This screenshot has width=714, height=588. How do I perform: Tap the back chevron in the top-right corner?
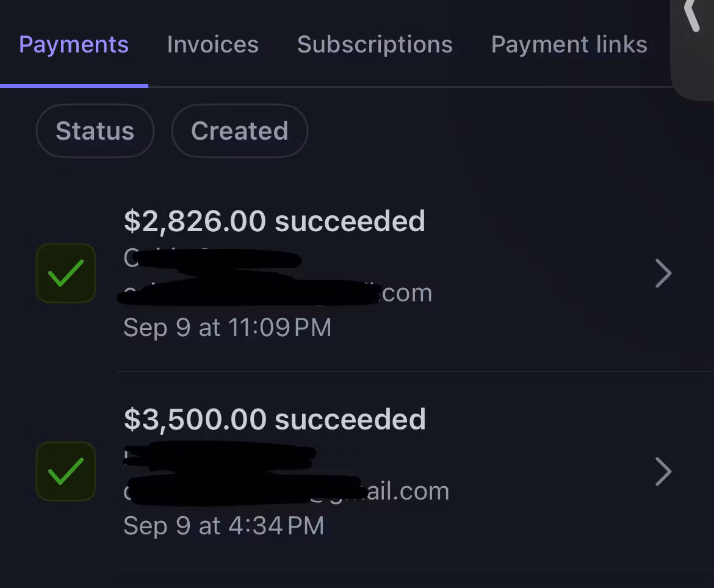pos(691,15)
